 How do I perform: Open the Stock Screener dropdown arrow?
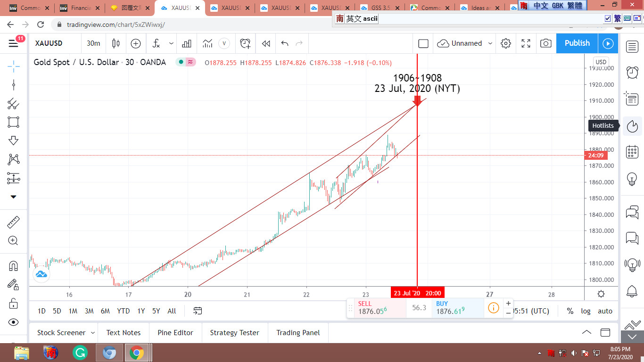pyautogui.click(x=93, y=333)
